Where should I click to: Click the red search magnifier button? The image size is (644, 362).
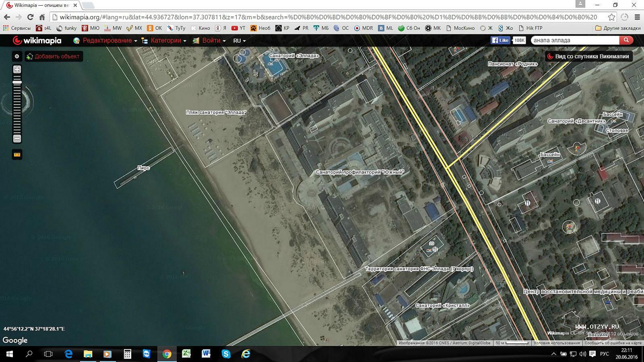coord(626,40)
